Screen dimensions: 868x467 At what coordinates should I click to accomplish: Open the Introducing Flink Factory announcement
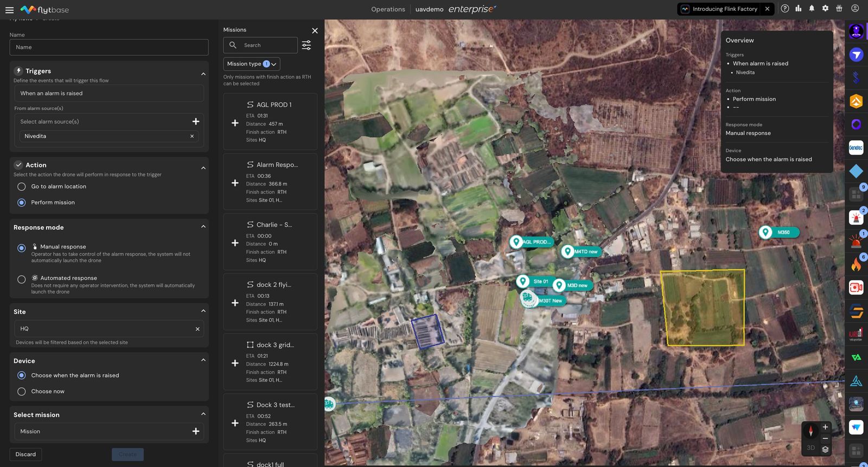tap(725, 9)
